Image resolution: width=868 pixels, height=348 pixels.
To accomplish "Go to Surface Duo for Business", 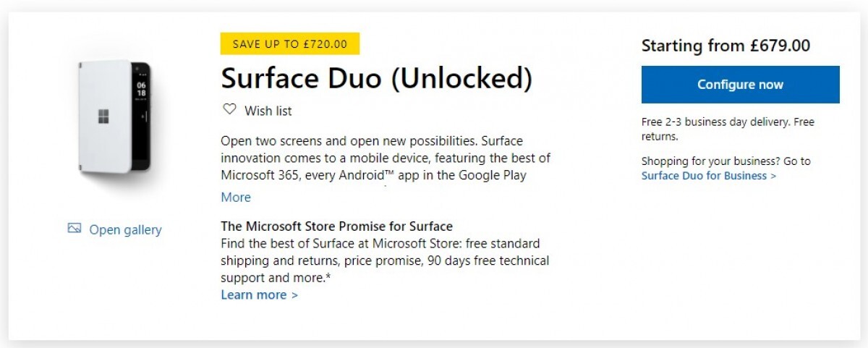I will 704,176.
